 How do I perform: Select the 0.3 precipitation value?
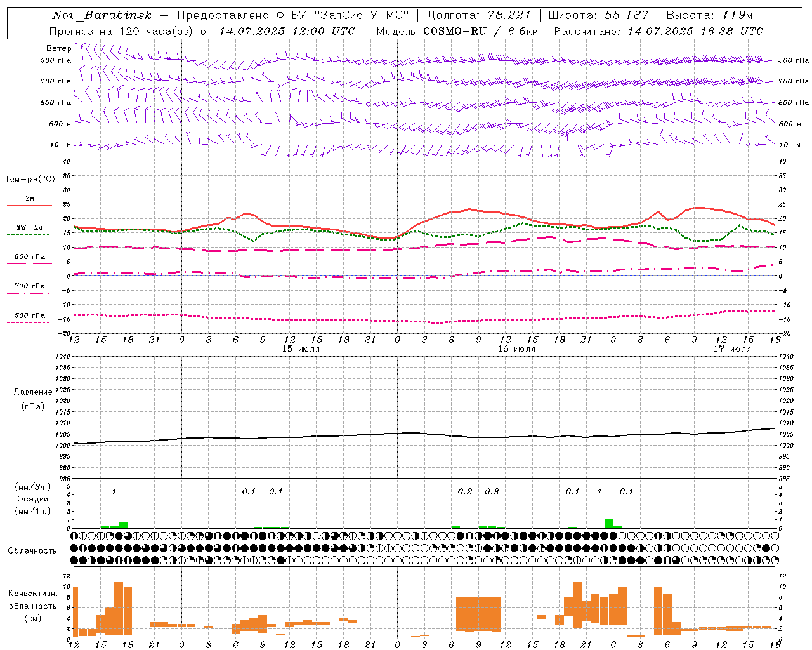click(492, 491)
